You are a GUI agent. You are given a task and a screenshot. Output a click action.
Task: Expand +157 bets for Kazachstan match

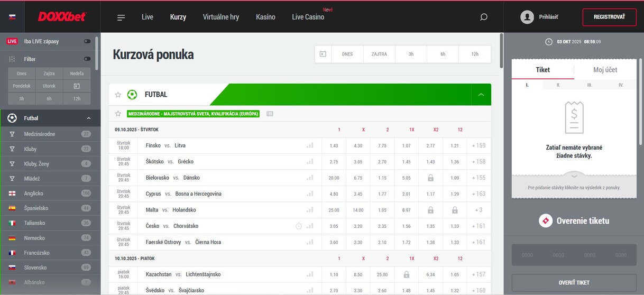pyautogui.click(x=479, y=274)
